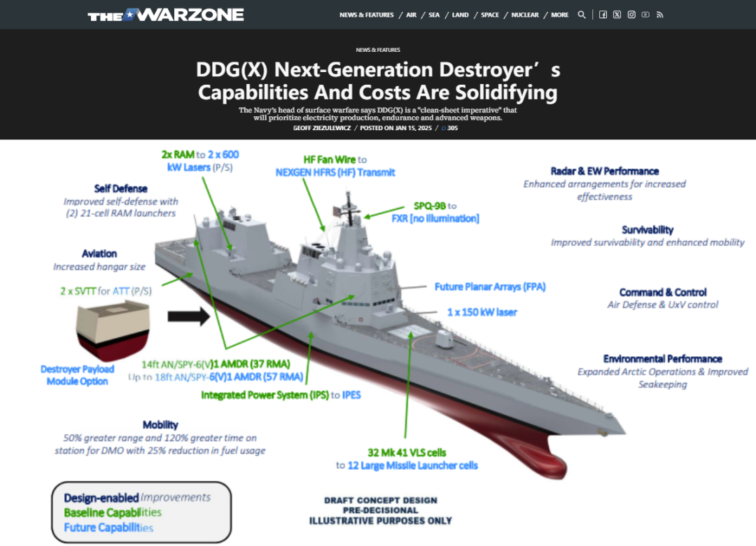The image size is (756, 546).
Task: Click '2x RAM to 2 x 600 kW Lasers' label
Action: click(x=200, y=161)
